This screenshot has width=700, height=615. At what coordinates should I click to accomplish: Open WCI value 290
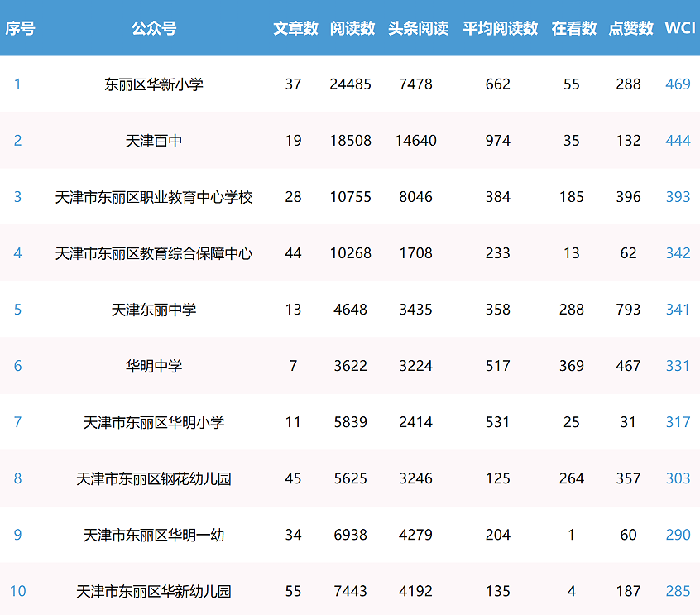(678, 535)
